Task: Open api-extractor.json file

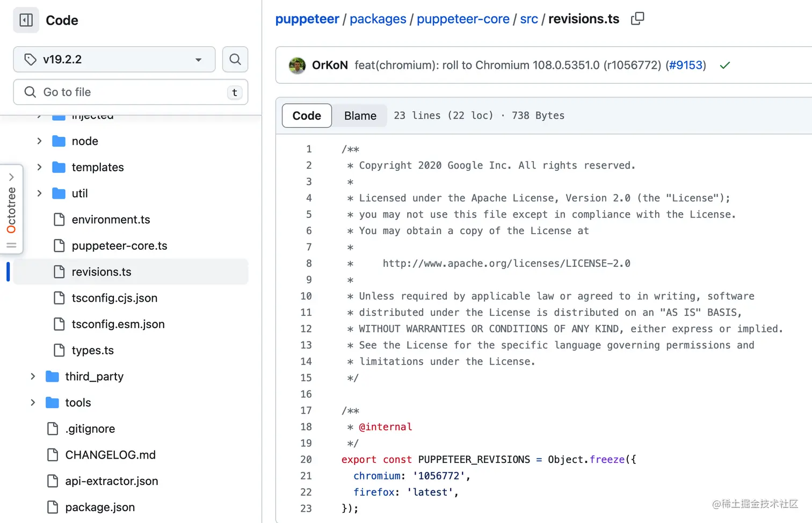Action: pos(112,481)
